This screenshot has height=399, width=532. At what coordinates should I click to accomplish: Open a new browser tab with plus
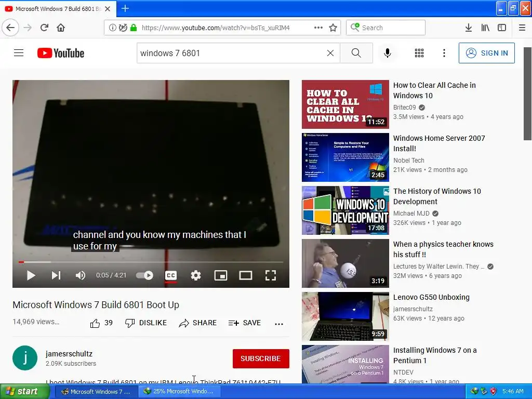coord(125,8)
